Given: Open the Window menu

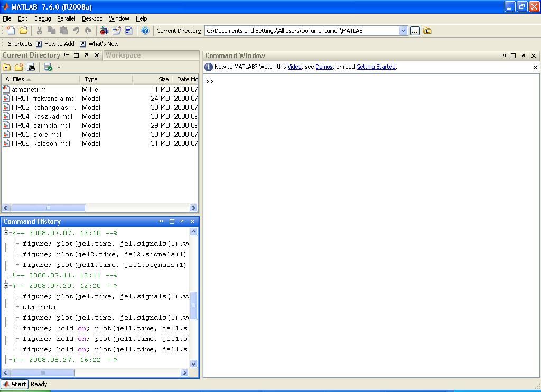Looking at the screenshot, I should click(119, 18).
